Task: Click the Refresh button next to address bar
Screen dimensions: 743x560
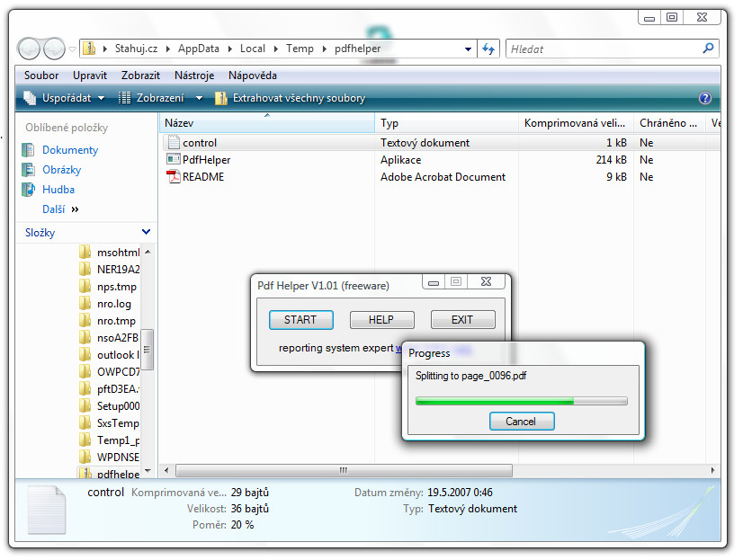Action: (x=488, y=49)
